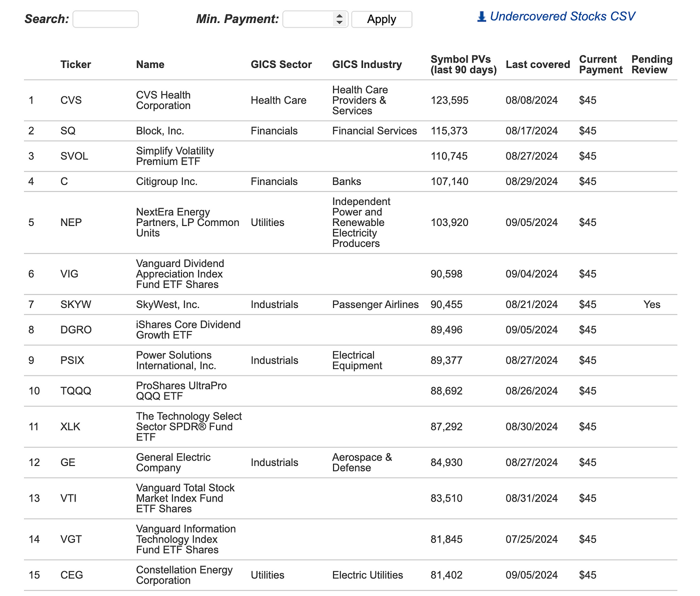Select the SKYW ticker cell
The width and height of the screenshot is (700, 596).
pyautogui.click(x=76, y=304)
